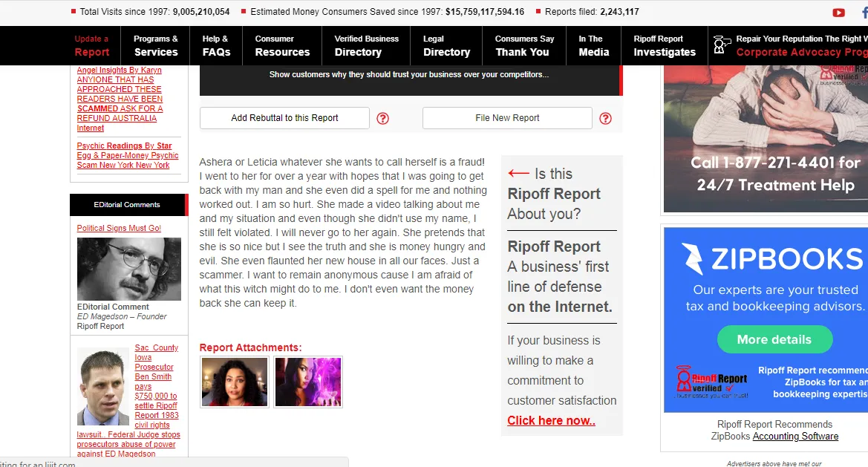Click File New Report button
Screen dimensions: 868x467
(507, 118)
